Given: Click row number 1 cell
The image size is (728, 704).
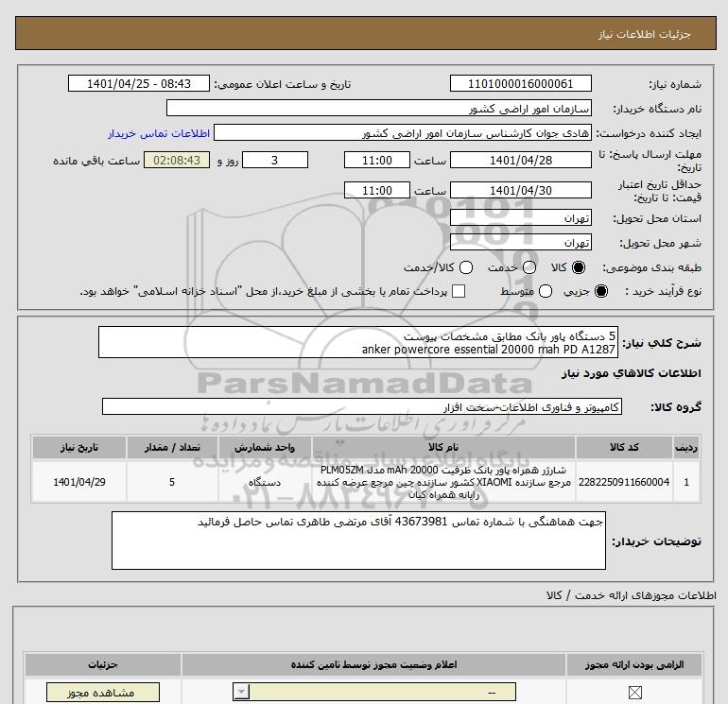Looking at the screenshot, I should pyautogui.click(x=686, y=482).
